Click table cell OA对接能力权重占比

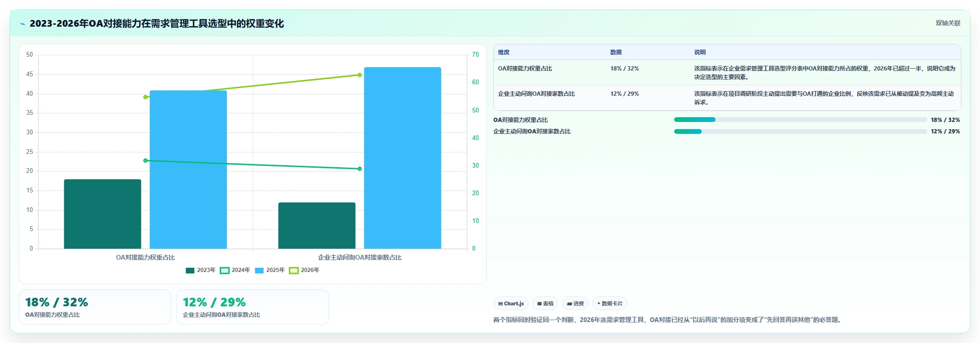pos(525,69)
